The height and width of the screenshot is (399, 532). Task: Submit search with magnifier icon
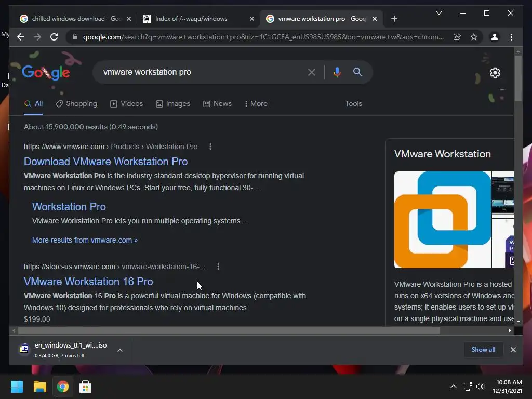(x=357, y=72)
